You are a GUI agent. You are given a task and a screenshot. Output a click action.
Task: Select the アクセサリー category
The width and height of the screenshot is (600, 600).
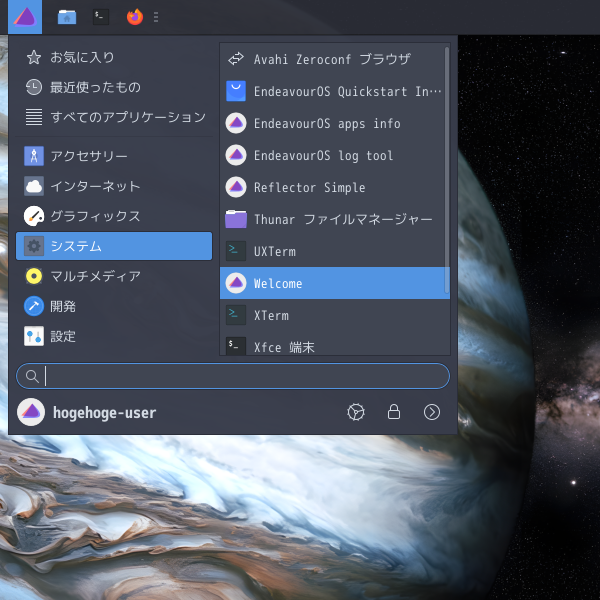114,156
